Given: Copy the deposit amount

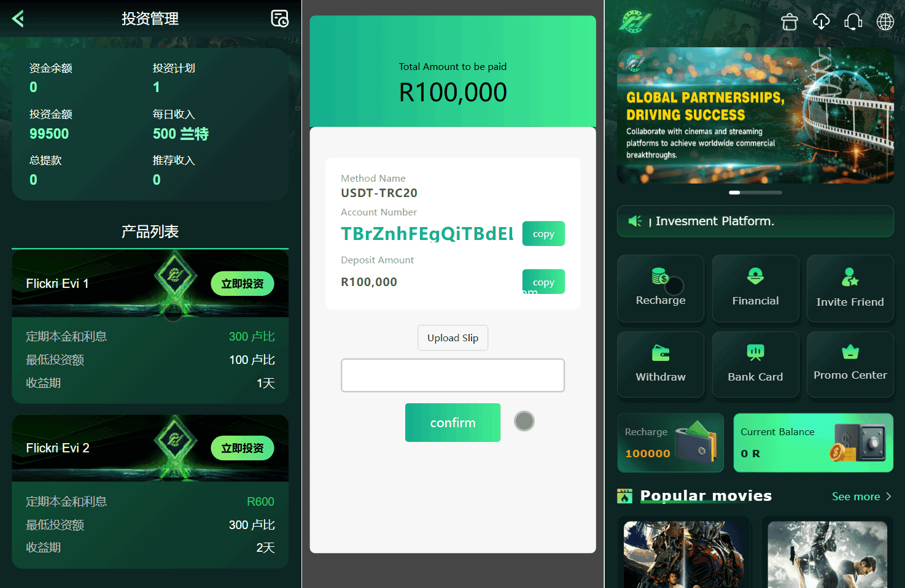Looking at the screenshot, I should pos(543,282).
